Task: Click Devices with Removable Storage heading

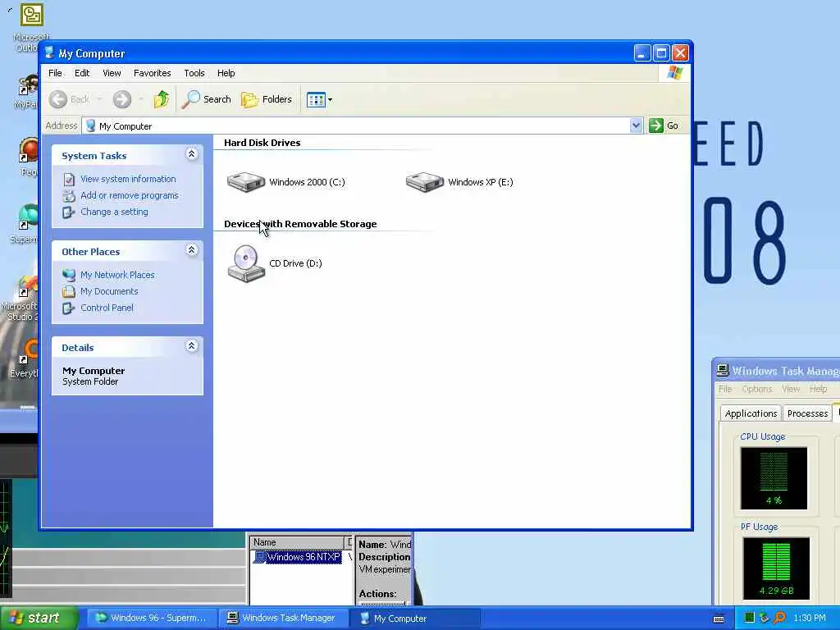Action: click(x=300, y=224)
